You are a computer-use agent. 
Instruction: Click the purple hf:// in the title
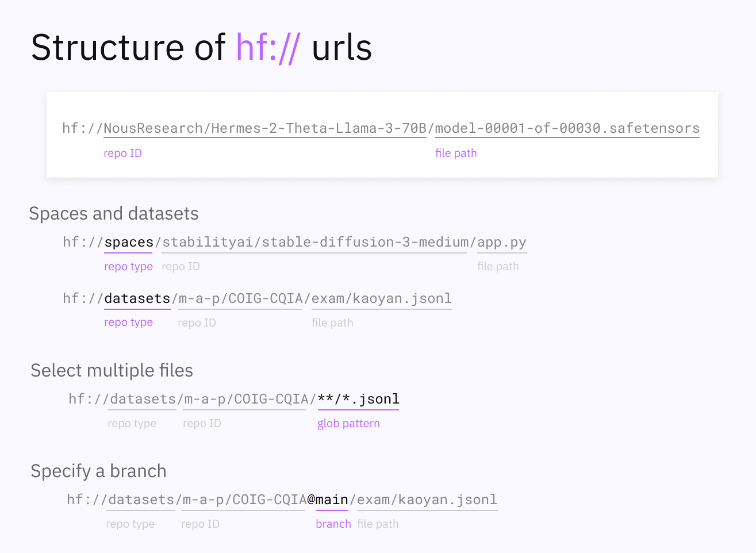coord(267,47)
